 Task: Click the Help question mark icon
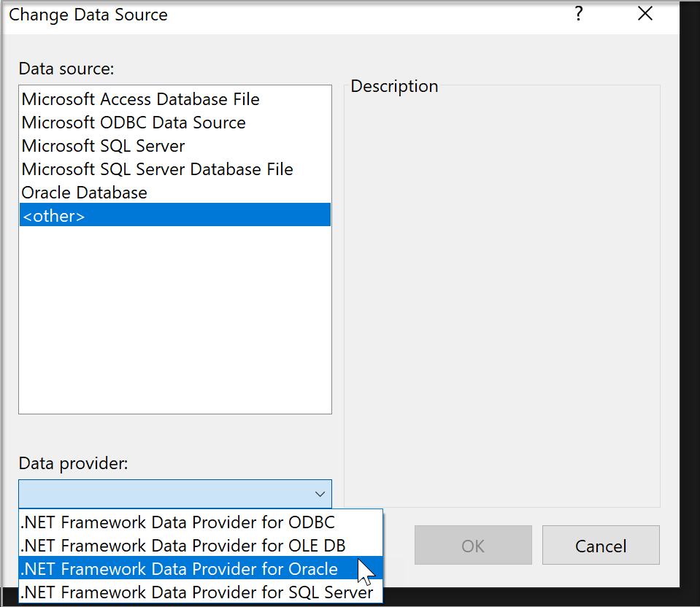[578, 13]
